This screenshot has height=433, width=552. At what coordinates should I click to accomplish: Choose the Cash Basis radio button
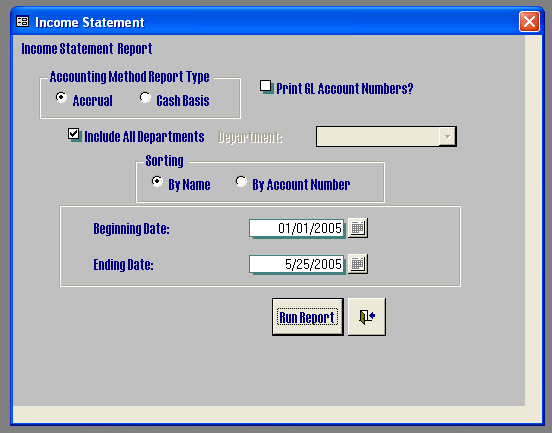(x=145, y=97)
